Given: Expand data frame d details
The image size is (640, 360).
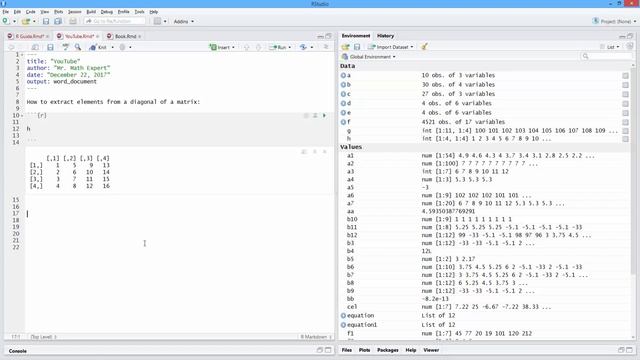Looking at the screenshot, I should (x=343, y=104).
